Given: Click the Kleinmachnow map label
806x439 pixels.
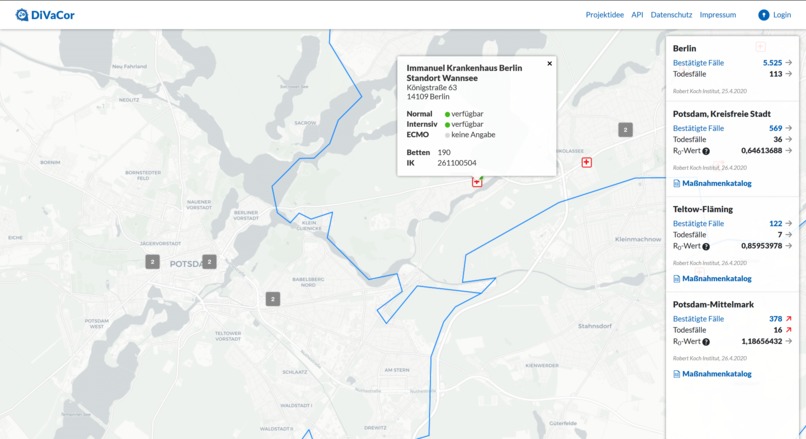Looking at the screenshot, I should (638, 239).
